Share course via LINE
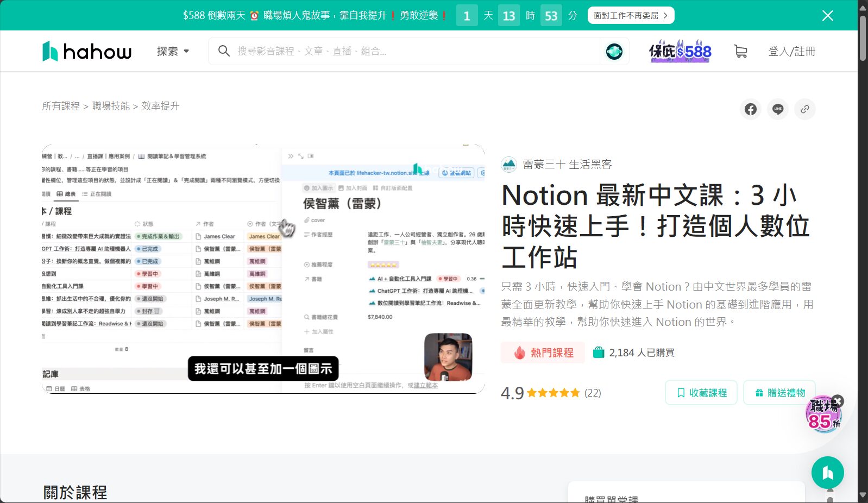Screen dimensions: 868x503 777,109
